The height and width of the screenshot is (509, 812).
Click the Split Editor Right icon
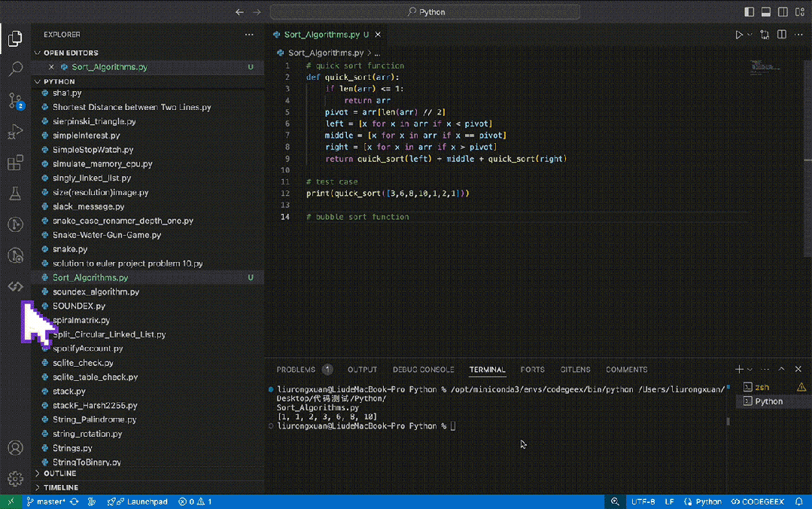click(x=782, y=35)
